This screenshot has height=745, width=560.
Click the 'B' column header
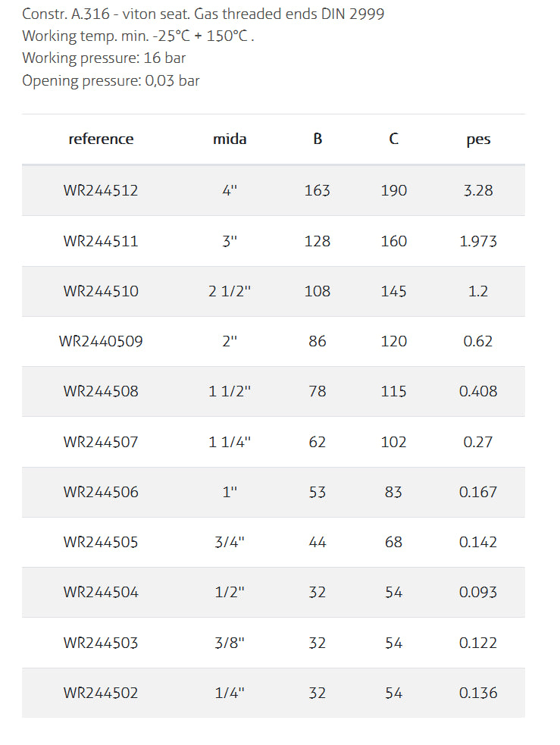point(318,139)
